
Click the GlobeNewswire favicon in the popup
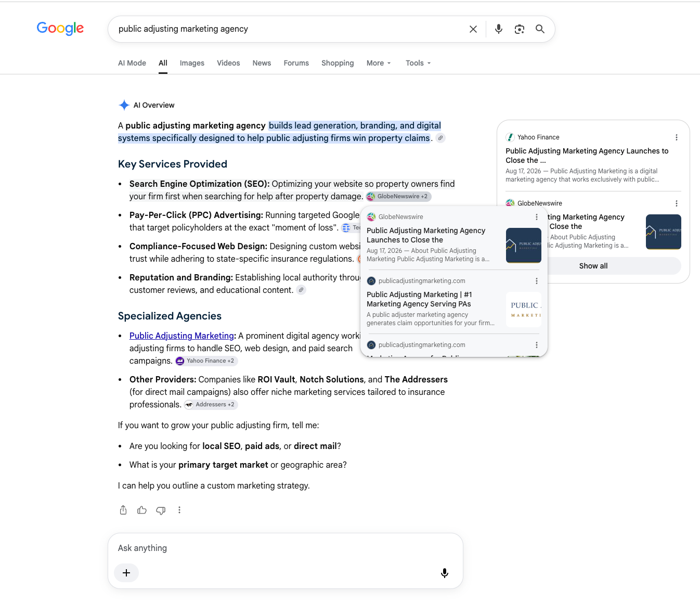click(x=371, y=217)
